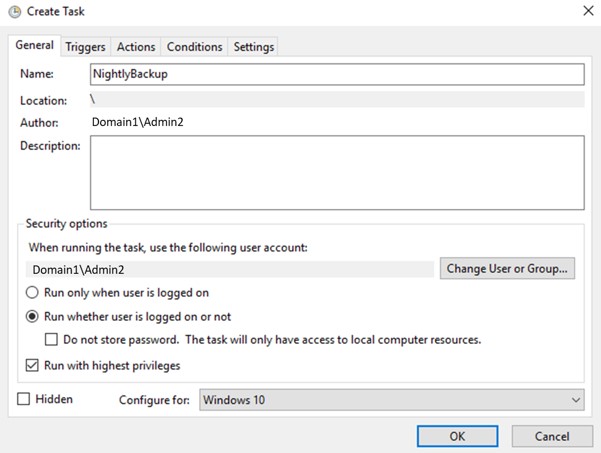Click the Create Task clock icon
Screen dimensions: 601x453
click(15, 12)
